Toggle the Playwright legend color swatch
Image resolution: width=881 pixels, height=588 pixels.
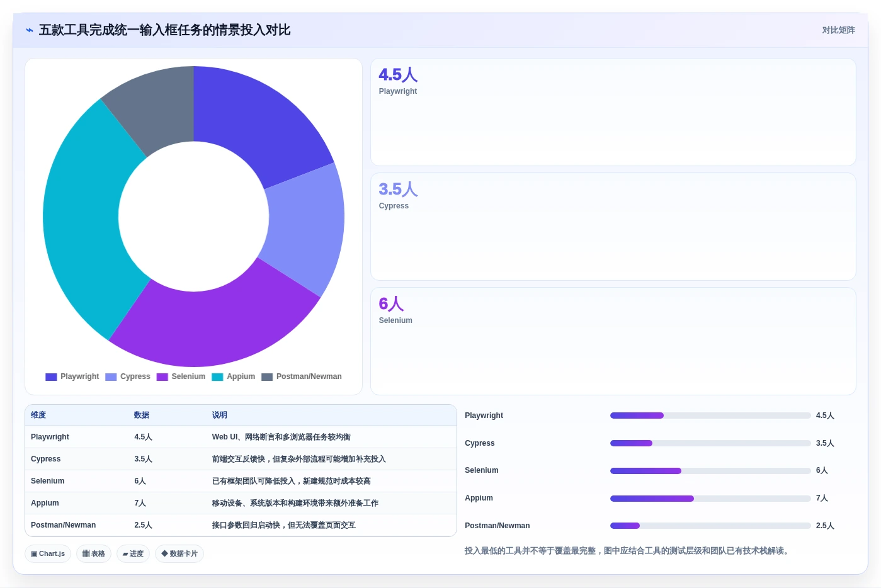click(51, 376)
